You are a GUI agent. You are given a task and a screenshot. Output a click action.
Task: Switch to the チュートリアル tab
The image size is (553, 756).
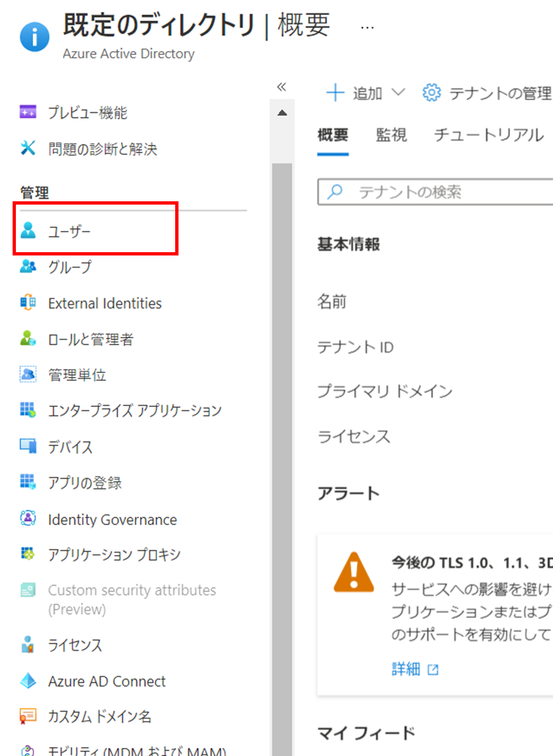click(488, 135)
